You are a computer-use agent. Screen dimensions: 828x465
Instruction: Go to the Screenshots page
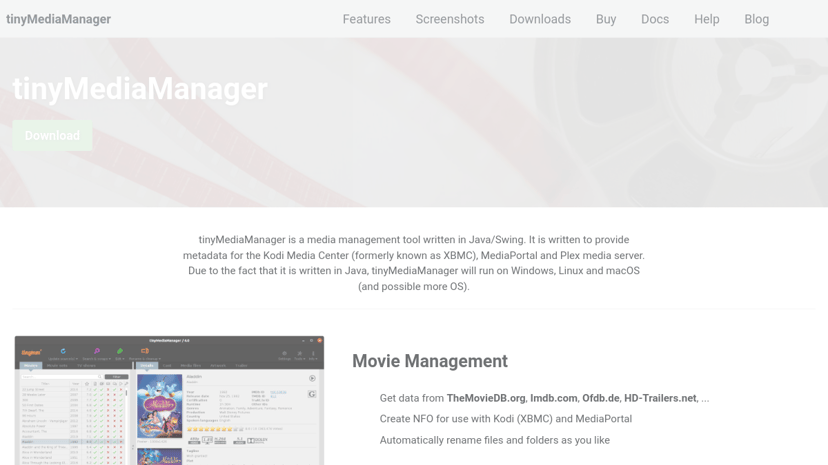click(x=450, y=19)
